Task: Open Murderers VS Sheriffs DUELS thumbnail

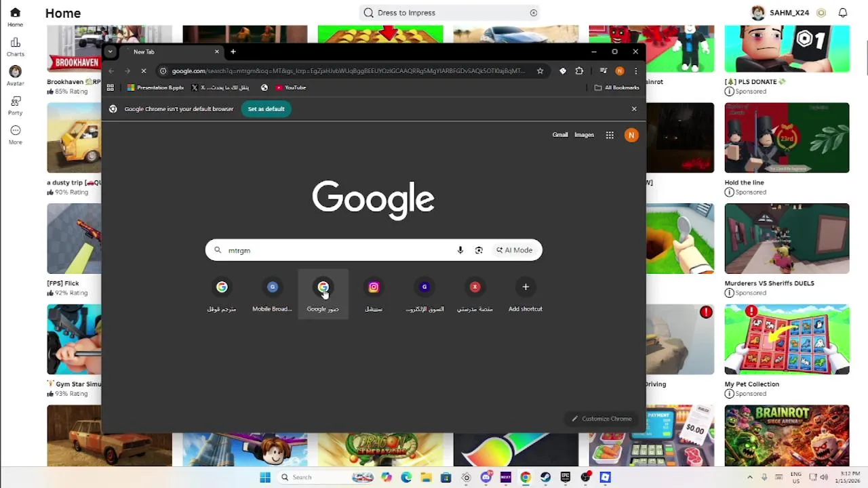Action: click(787, 239)
